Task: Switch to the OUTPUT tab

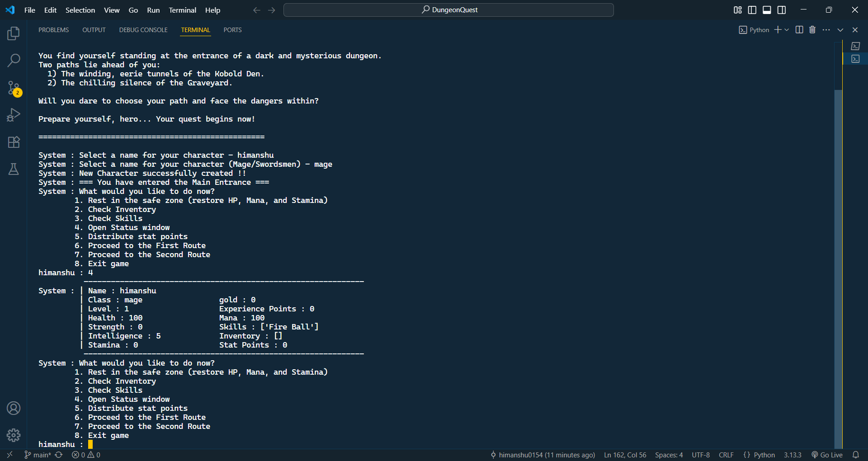Action: [94, 30]
